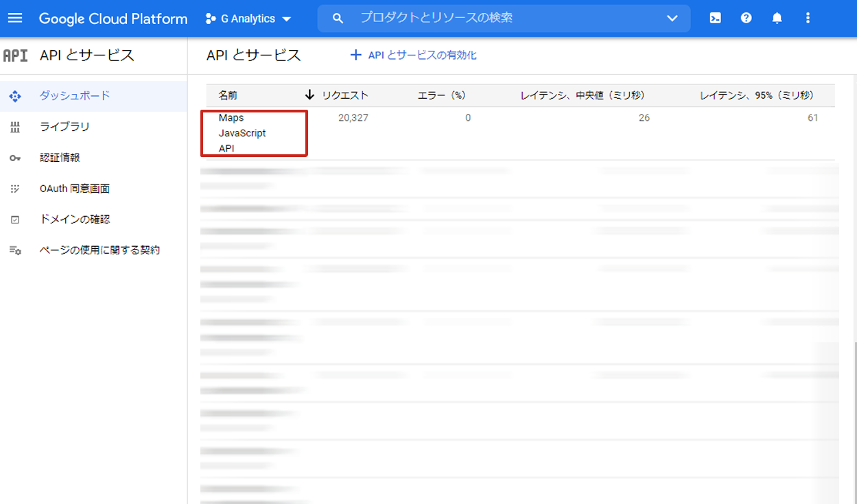Open ページの使用に関する契約 menu item
The image size is (857, 504).
point(99,250)
